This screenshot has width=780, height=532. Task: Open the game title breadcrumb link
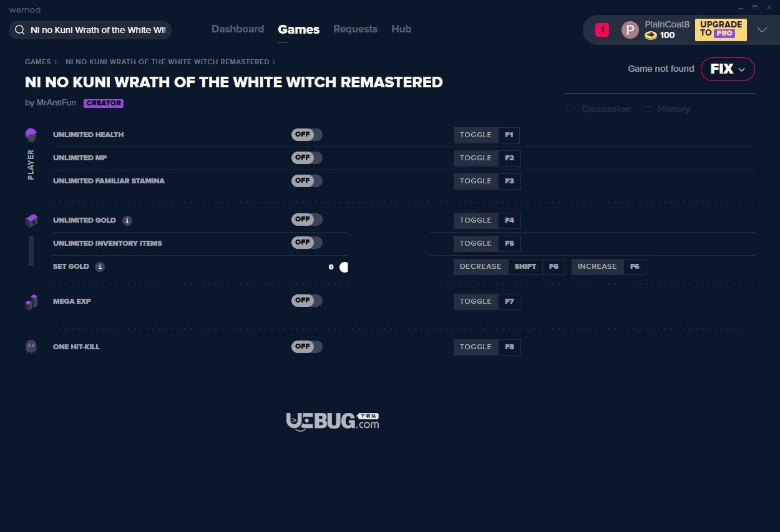167,62
